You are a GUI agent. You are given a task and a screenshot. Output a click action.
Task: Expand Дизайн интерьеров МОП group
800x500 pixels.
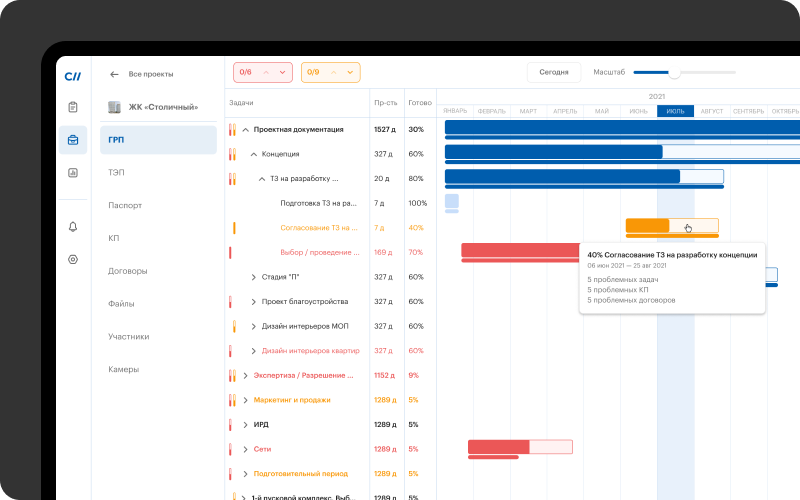pos(254,326)
